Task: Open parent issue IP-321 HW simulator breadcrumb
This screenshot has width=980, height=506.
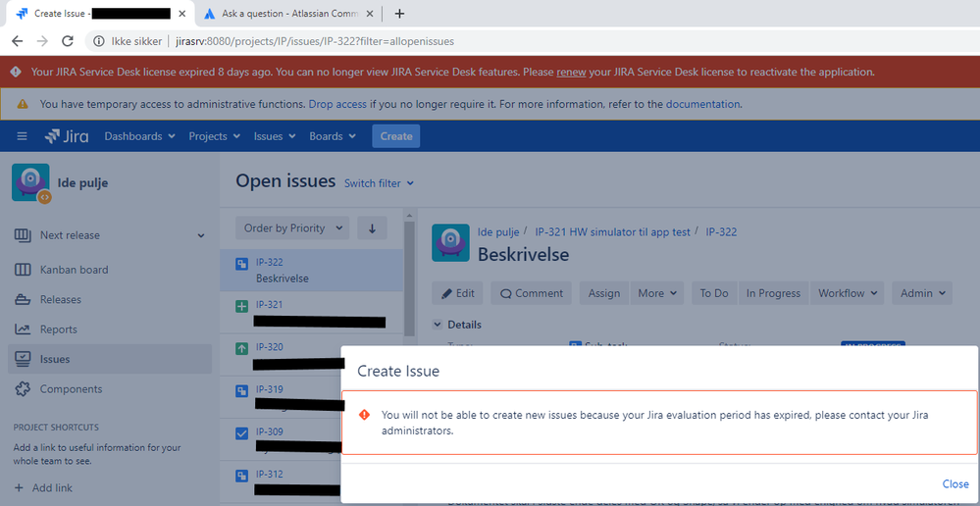Action: 612,231
